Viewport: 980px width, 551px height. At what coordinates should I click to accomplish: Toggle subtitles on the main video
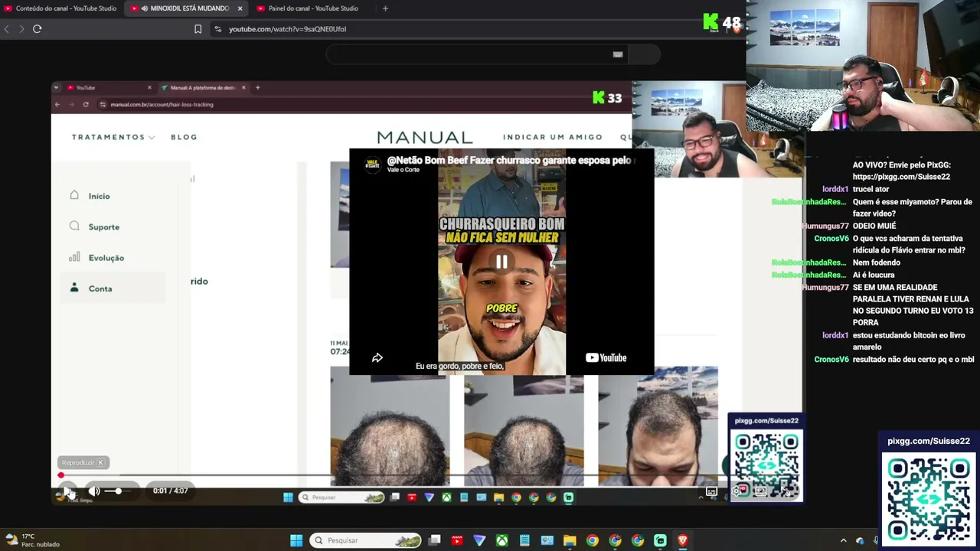click(x=711, y=491)
